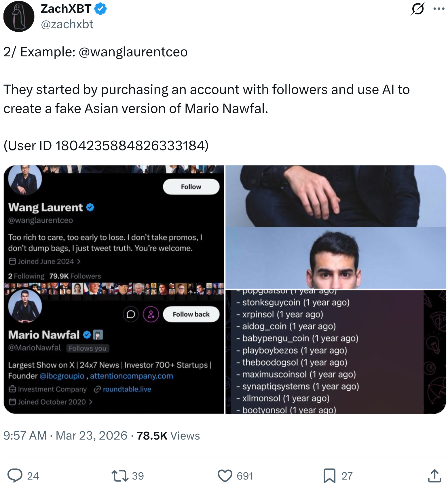This screenshot has height=483, width=448.
Task: Click the @zachxbt handle
Action: [x=67, y=24]
